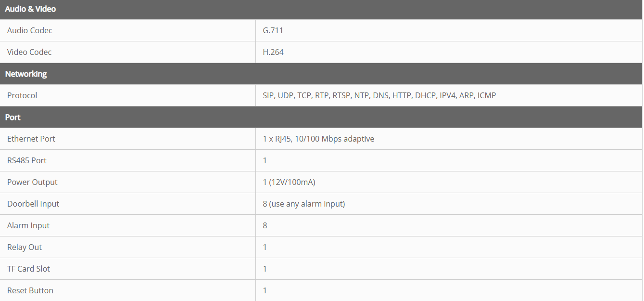Select the Power Output row label
644x301 pixels.
[x=32, y=182]
